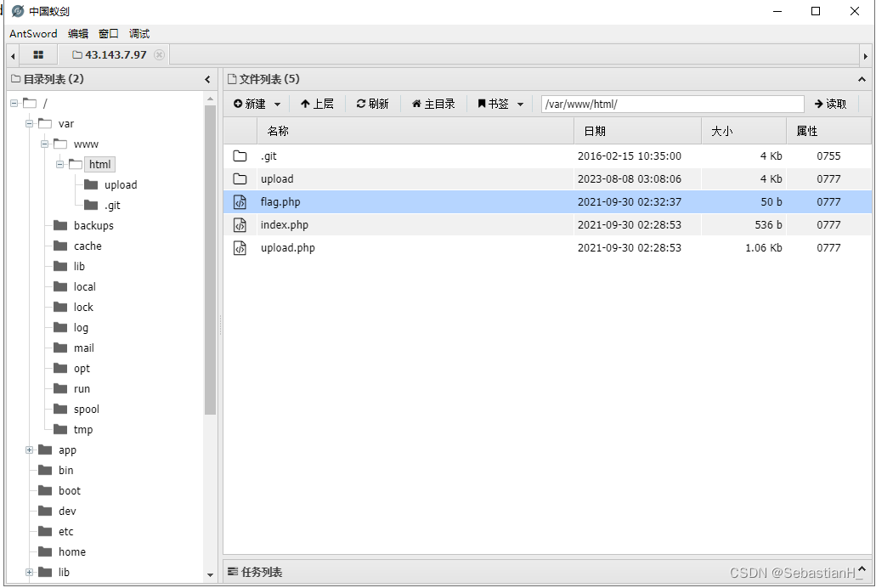Collapse the 目录列表 panel with left arrow
Viewport: 876px width, 588px height.
[x=208, y=78]
